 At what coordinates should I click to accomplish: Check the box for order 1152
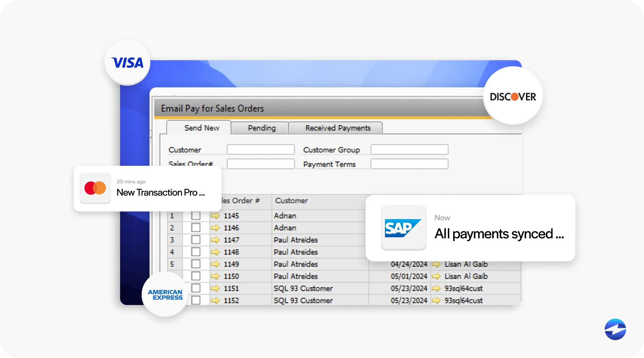(x=196, y=300)
